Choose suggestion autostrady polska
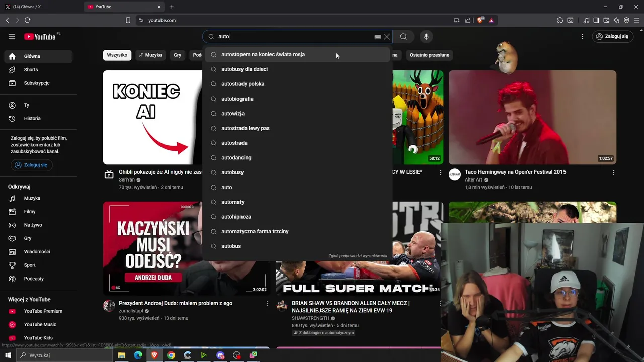This screenshot has width=644, height=362. (297, 84)
